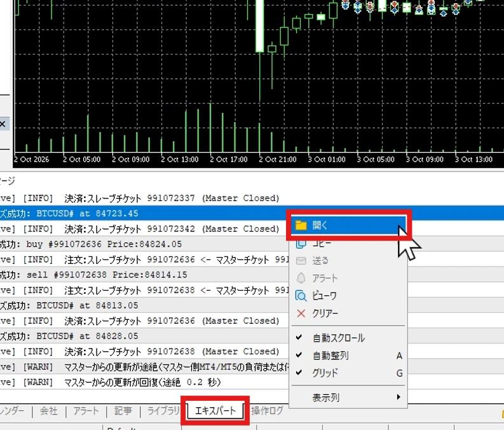Switch to the エキスパート tab

[215, 411]
